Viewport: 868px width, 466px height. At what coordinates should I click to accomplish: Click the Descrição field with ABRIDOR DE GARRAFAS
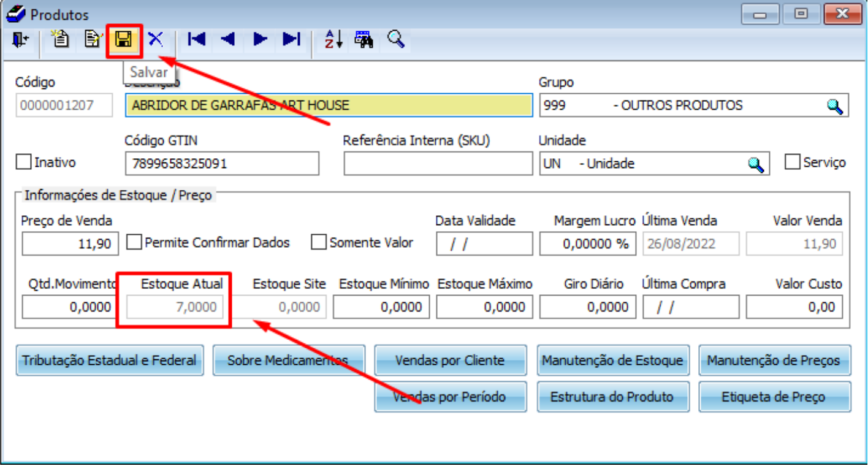[329, 105]
